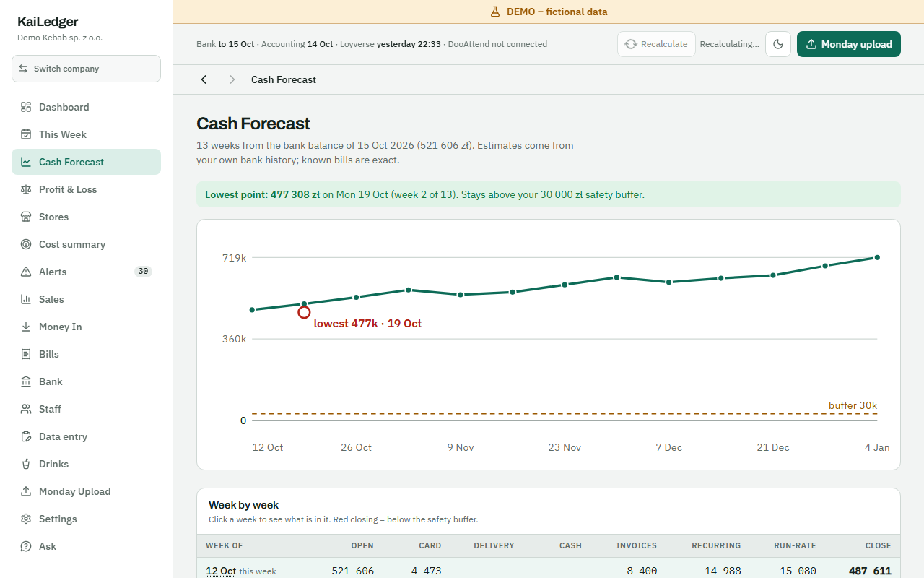Image resolution: width=924 pixels, height=578 pixels.
Task: Click the Cash Forecast chart icon
Action: coord(26,162)
